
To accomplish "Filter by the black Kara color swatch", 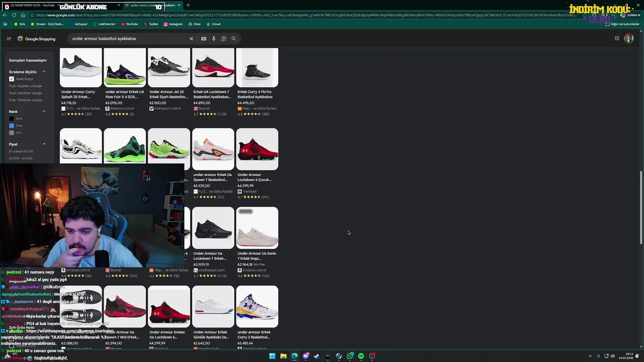I will tap(12, 119).
